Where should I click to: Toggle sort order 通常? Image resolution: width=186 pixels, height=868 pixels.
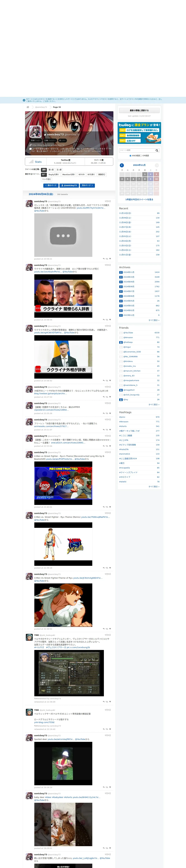[x=44, y=170]
